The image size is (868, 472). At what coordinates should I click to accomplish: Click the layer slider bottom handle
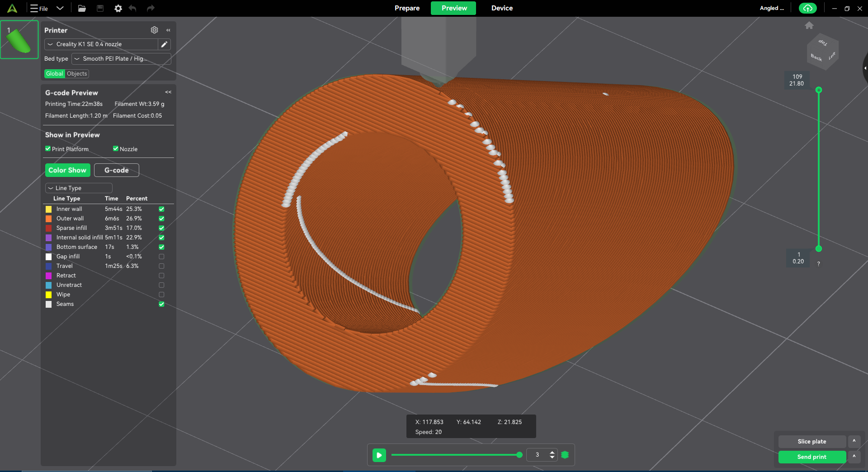(819, 248)
